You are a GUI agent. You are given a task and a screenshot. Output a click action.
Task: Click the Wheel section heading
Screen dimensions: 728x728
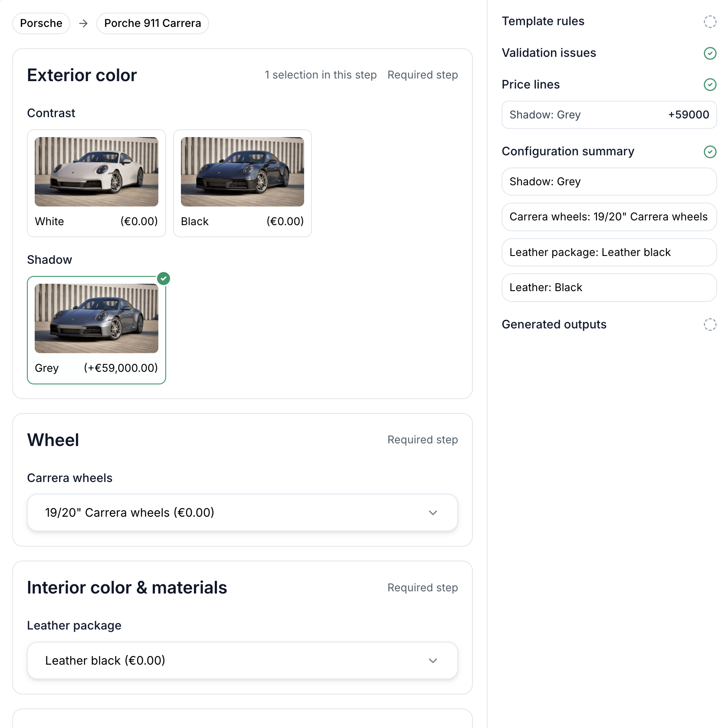(53, 440)
